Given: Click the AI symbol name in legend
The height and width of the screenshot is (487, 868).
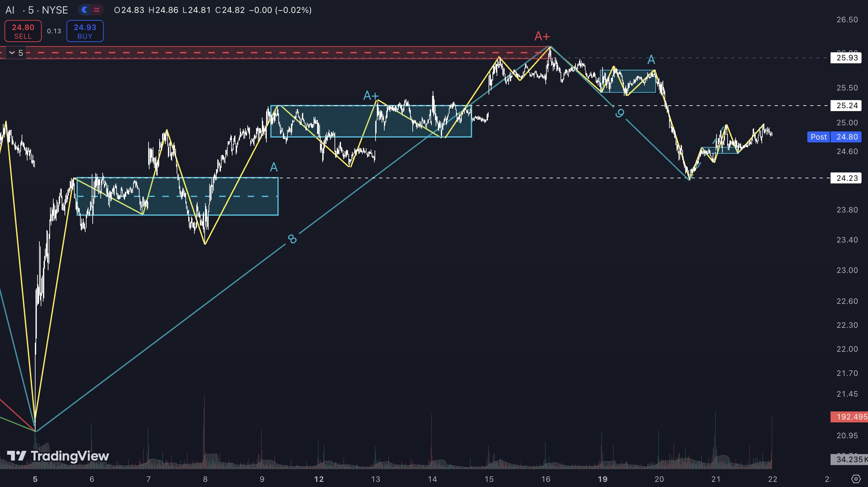Looking at the screenshot, I should [x=10, y=10].
